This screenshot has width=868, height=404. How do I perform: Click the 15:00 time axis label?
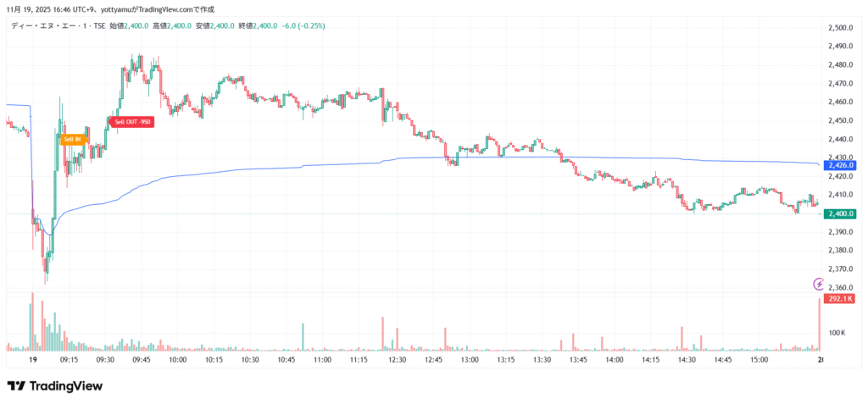(x=759, y=360)
